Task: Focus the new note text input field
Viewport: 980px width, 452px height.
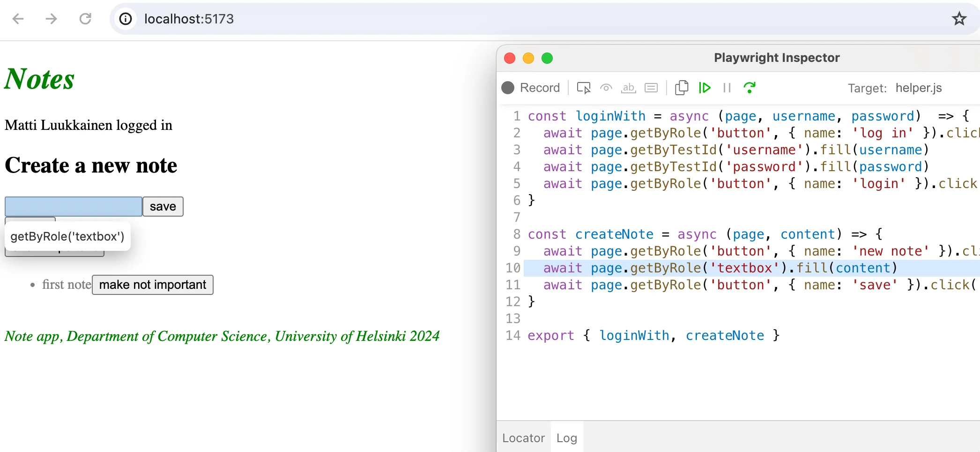Action: pos(74,206)
